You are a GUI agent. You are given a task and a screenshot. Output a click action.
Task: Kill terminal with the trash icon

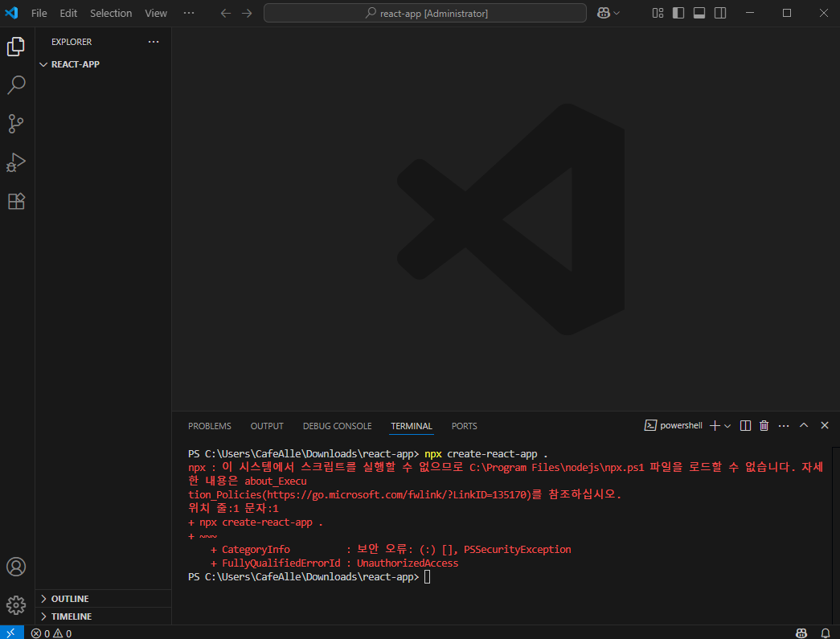coord(764,425)
